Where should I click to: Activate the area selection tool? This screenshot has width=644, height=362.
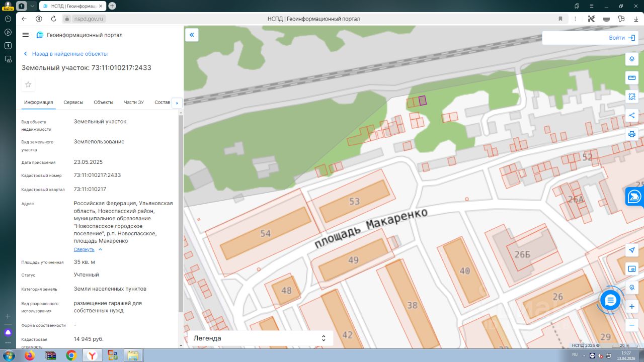coord(632,97)
